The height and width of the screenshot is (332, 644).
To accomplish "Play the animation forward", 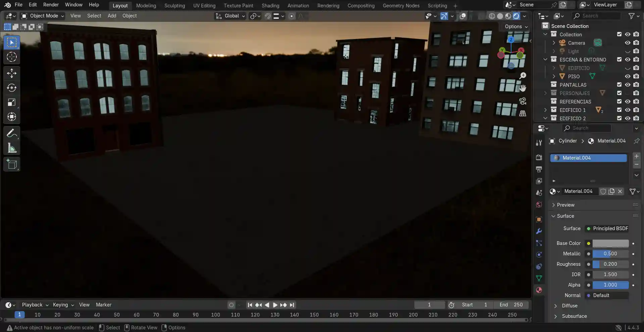I will coord(275,305).
